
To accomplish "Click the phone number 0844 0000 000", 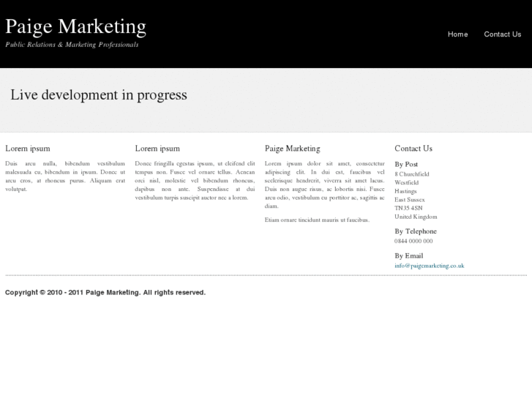I will (413, 241).
